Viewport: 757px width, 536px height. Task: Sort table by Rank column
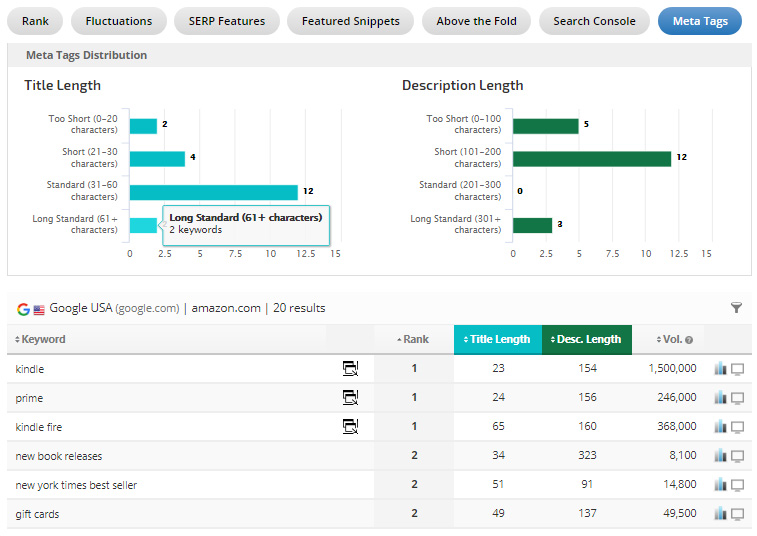click(414, 339)
